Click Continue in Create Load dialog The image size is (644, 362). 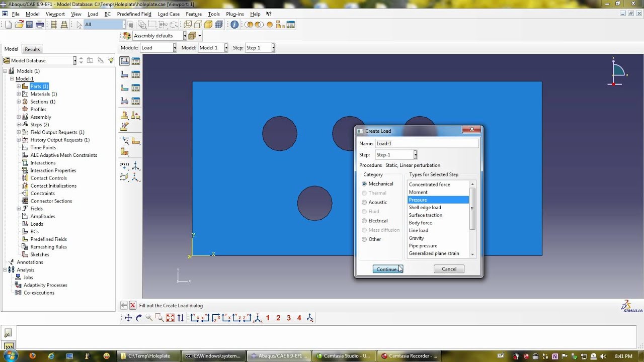click(x=387, y=269)
